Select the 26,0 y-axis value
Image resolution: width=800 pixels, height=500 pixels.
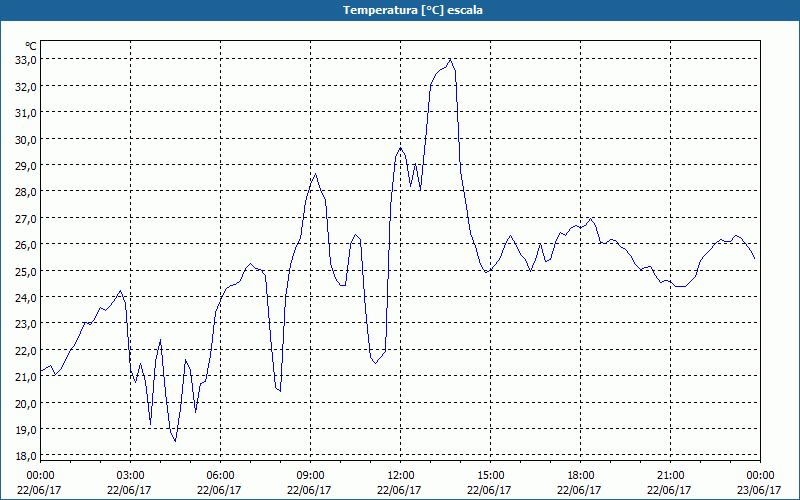[x=27, y=244]
